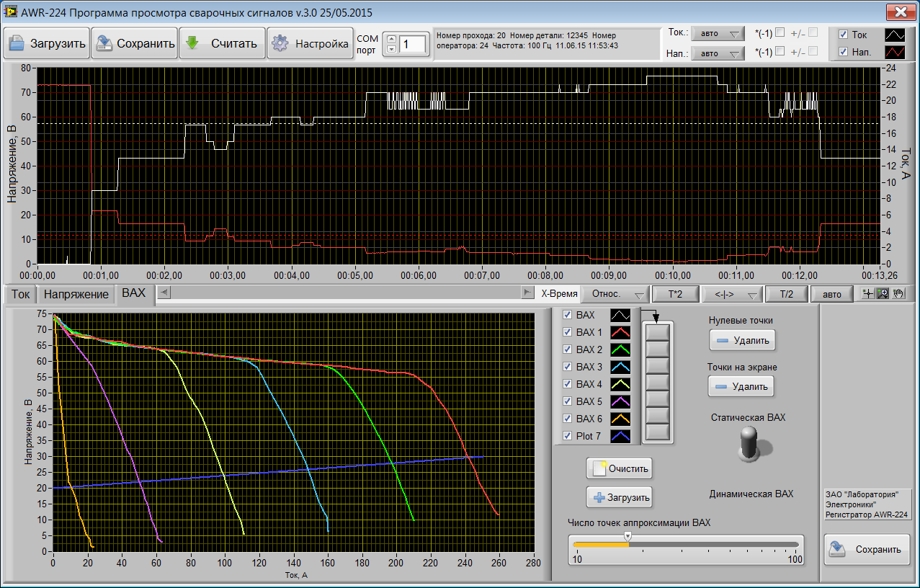Click the Настройка gear settings button
920x588 pixels.
click(310, 43)
